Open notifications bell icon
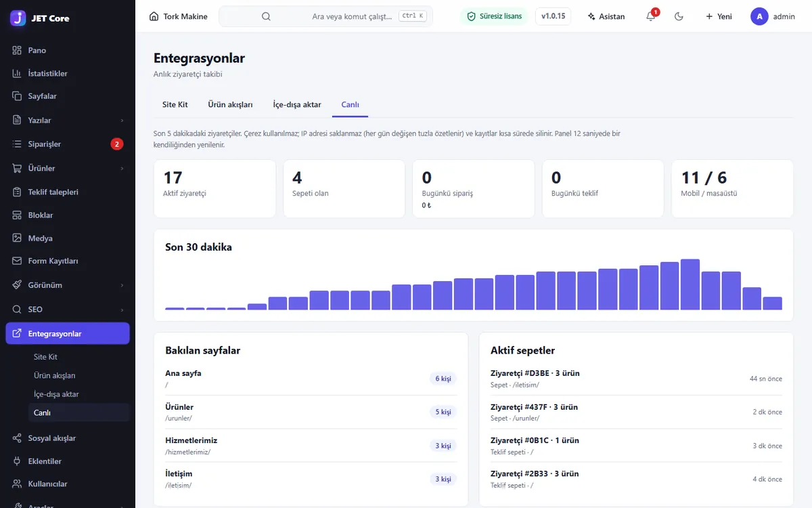This screenshot has width=812, height=508. (x=651, y=16)
